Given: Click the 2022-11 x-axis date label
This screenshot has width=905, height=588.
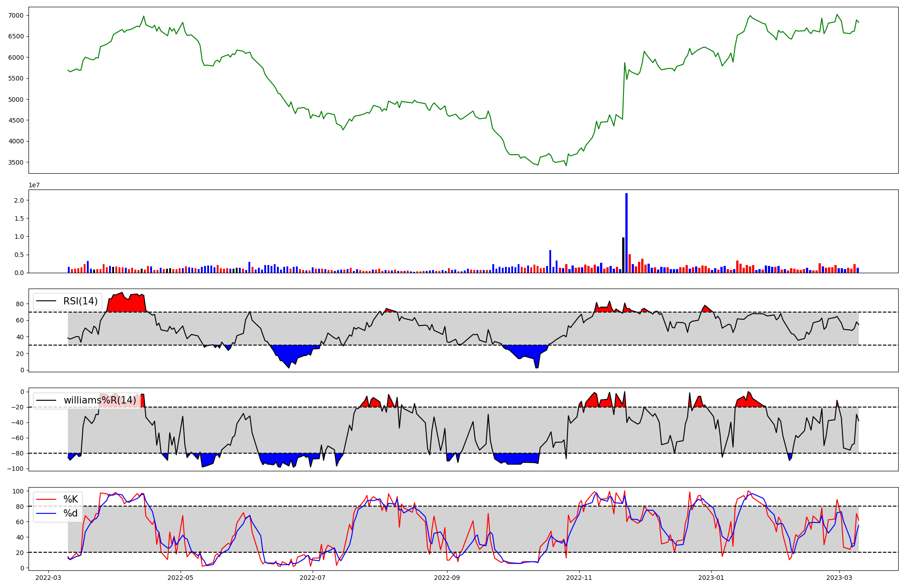Looking at the screenshot, I should [579, 578].
